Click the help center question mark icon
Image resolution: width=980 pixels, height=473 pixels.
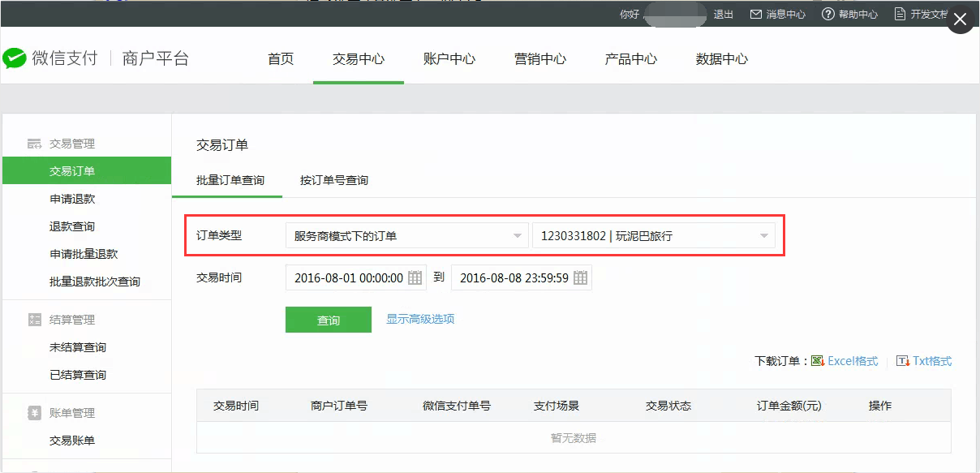827,15
